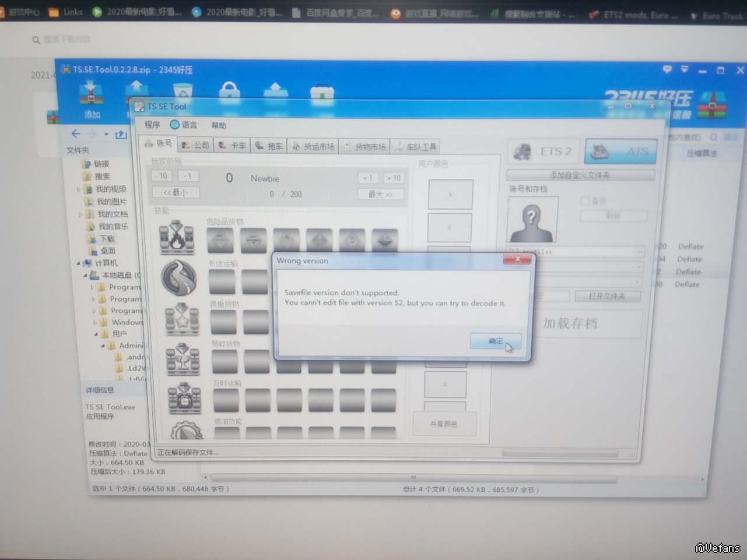This screenshot has width=747, height=560.
Task: Toggle last 危险品货物 ADR class icon
Action: tap(384, 241)
